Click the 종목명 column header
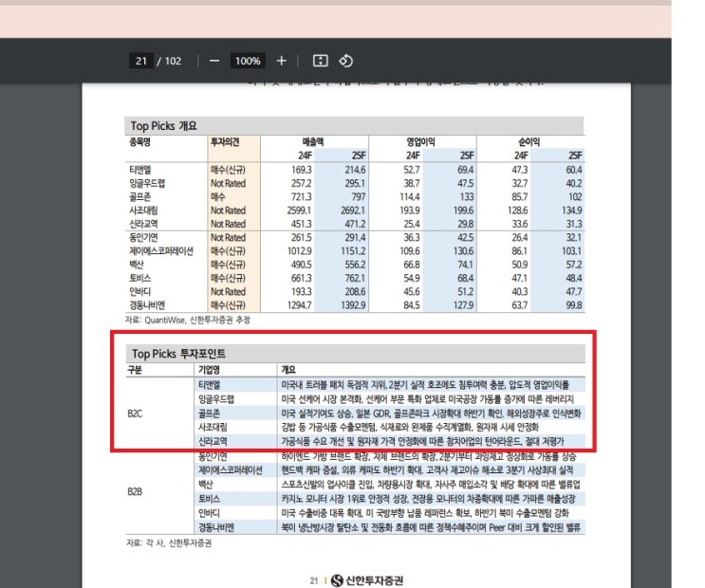This screenshot has height=588, width=705. [139, 142]
